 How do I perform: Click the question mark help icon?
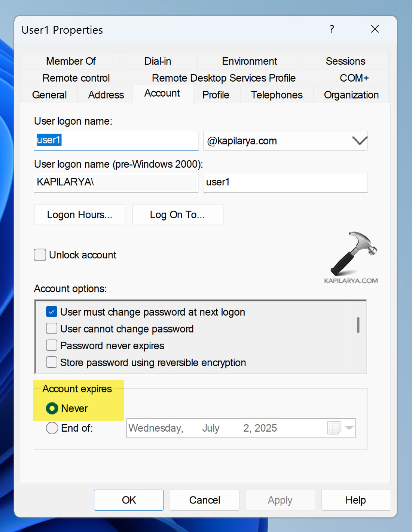(x=332, y=29)
